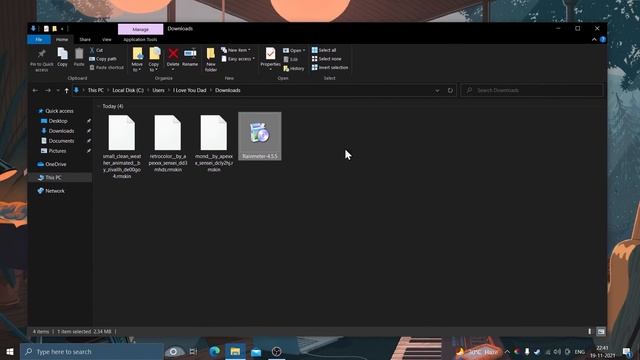Open the Windows Start menu
640x360 pixels.
tap(10, 351)
